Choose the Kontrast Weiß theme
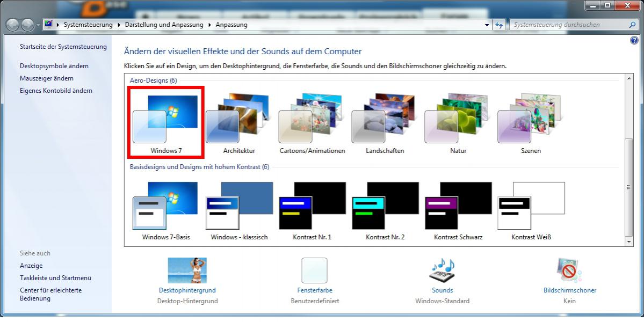This screenshot has width=644, height=322. click(531, 211)
